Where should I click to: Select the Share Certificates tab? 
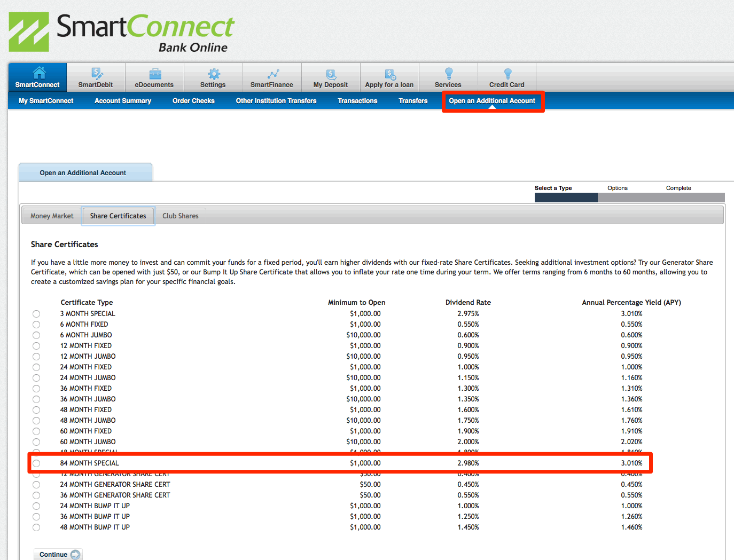click(118, 216)
